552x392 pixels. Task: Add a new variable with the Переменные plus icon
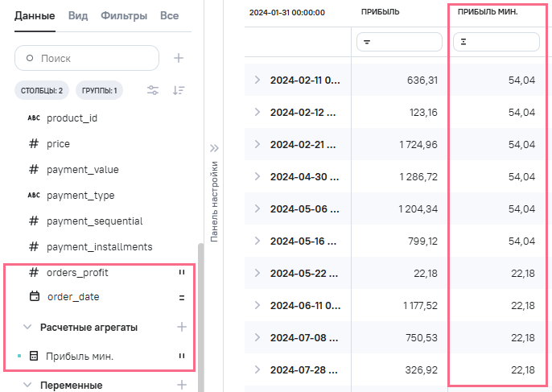point(182,385)
